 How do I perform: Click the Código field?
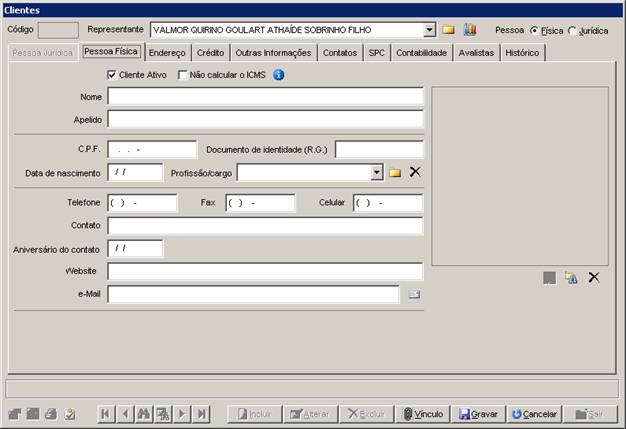tap(58, 30)
